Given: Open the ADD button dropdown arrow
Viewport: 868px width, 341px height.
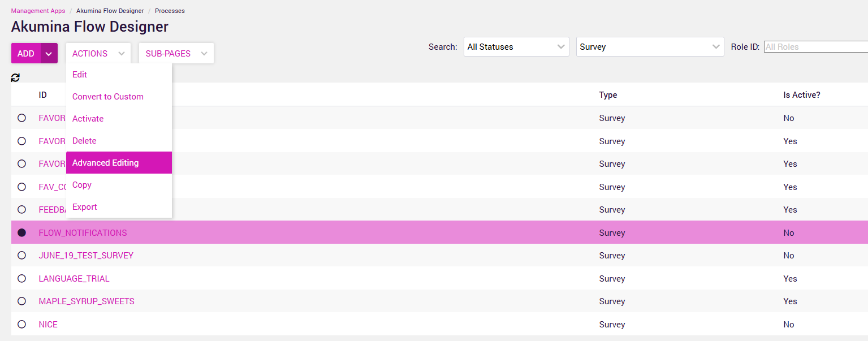Looking at the screenshot, I should click(x=49, y=54).
